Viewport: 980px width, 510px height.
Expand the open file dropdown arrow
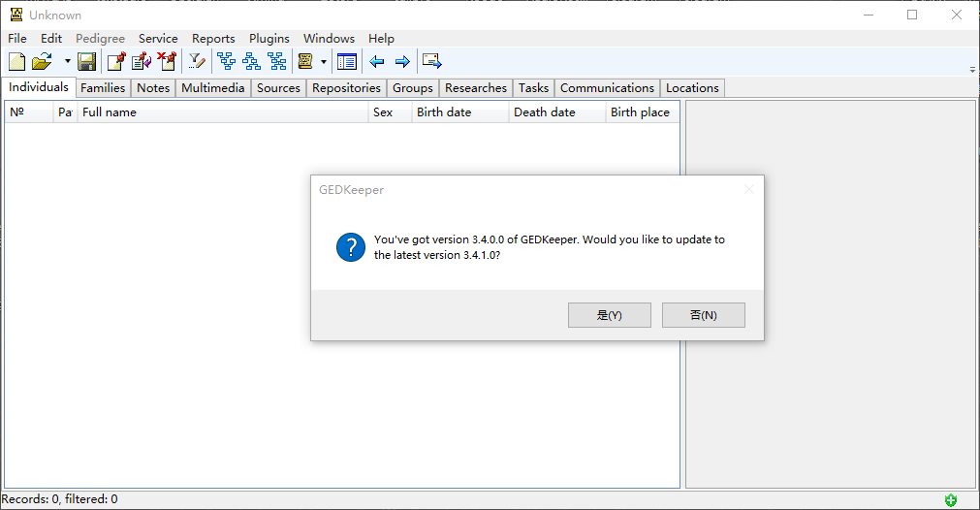(x=68, y=61)
